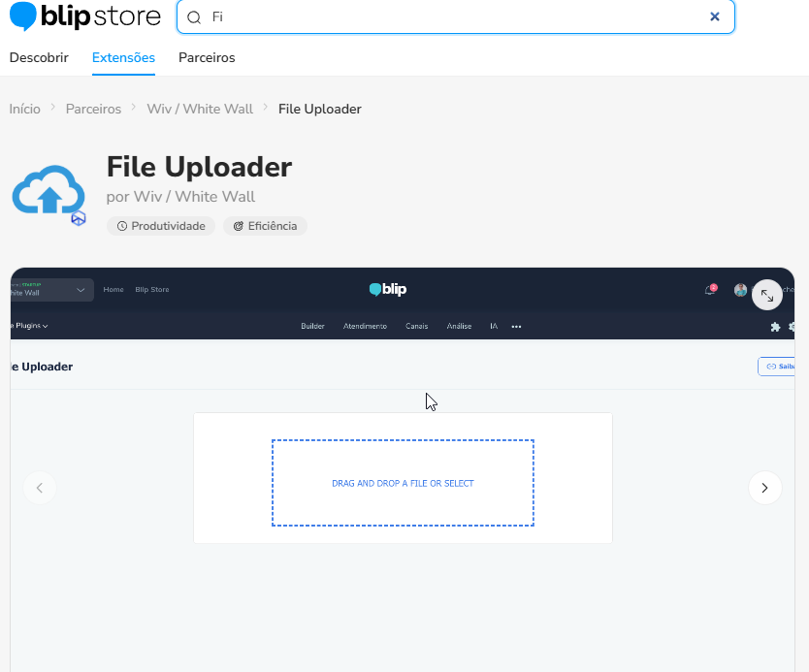
Task: Click the user avatar in the preview
Action: [740, 290]
